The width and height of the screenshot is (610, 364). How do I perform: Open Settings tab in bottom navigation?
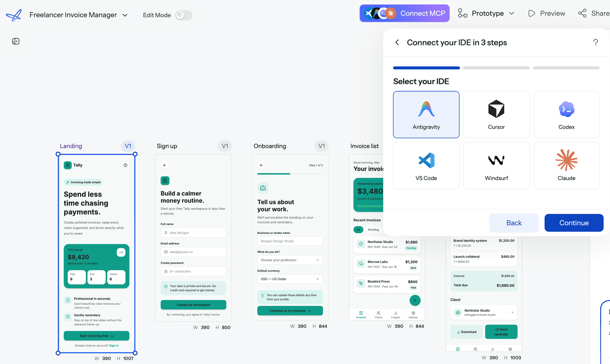pyautogui.click(x=413, y=315)
